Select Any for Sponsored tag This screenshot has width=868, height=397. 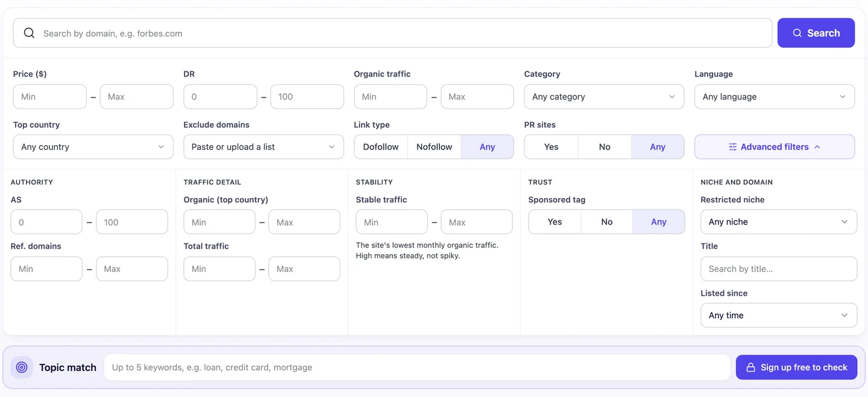tap(659, 222)
